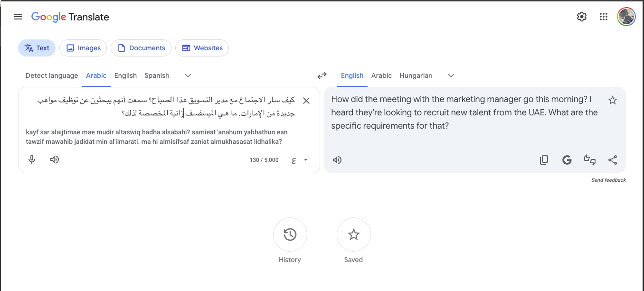
Task: Expand more target language options
Action: click(x=451, y=75)
